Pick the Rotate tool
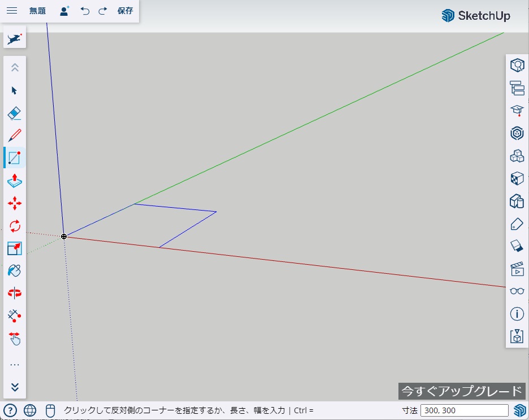Image resolution: width=529 pixels, height=420 pixels. click(15, 226)
